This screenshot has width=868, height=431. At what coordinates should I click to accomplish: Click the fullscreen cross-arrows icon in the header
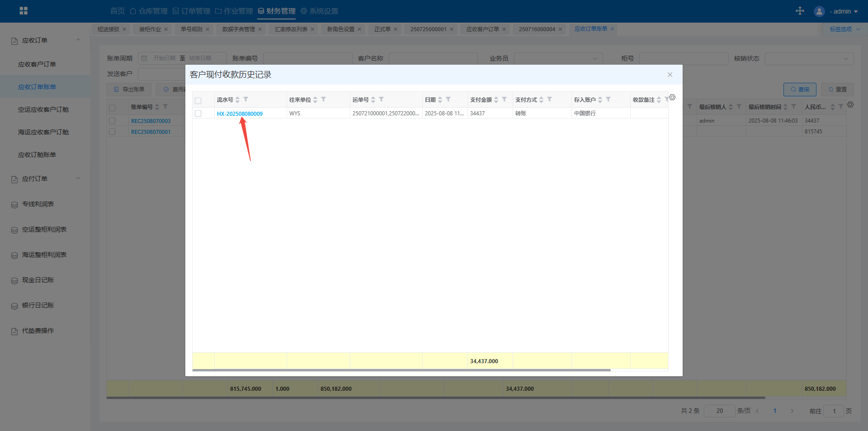[800, 11]
